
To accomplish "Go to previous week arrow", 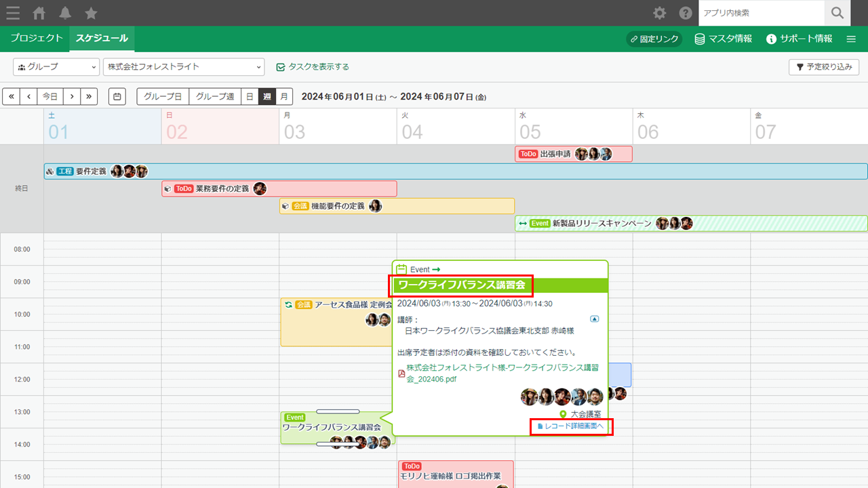I will pos(28,96).
